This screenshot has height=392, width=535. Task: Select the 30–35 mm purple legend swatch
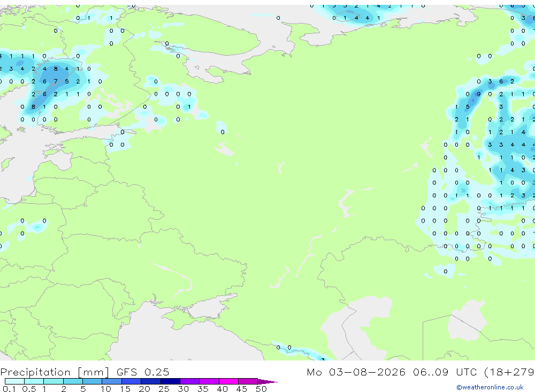pos(190,381)
